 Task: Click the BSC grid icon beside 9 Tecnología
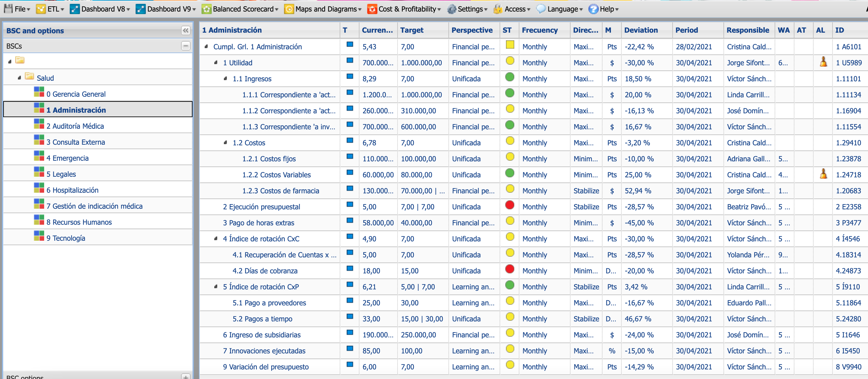pos(39,236)
